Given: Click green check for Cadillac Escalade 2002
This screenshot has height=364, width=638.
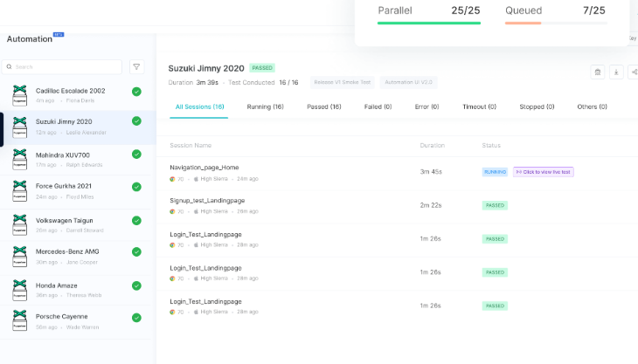Looking at the screenshot, I should 136,92.
